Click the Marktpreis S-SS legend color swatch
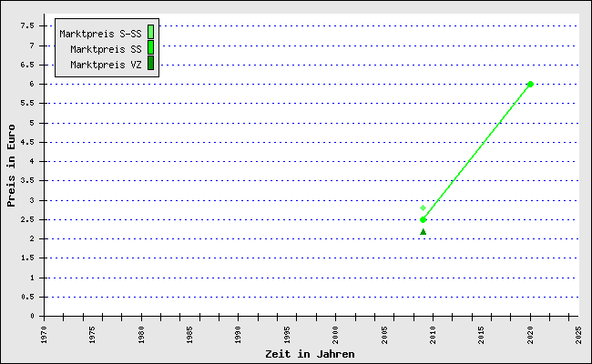The height and width of the screenshot is (364, 592). coord(150,34)
